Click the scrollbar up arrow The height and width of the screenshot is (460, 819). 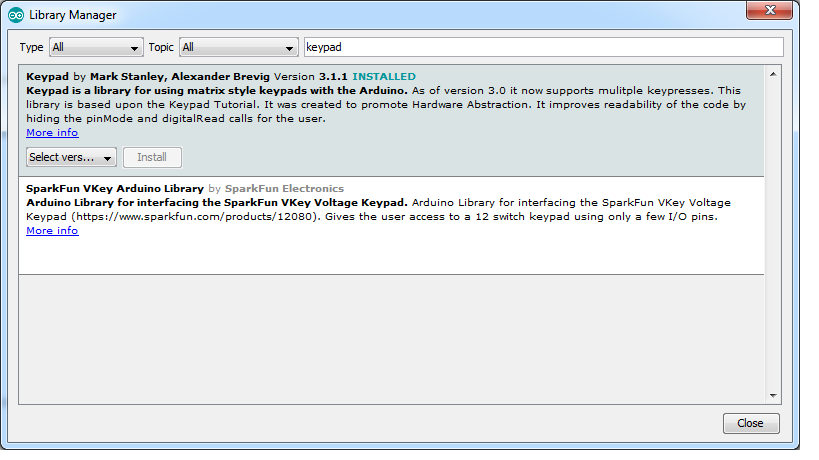click(x=773, y=74)
